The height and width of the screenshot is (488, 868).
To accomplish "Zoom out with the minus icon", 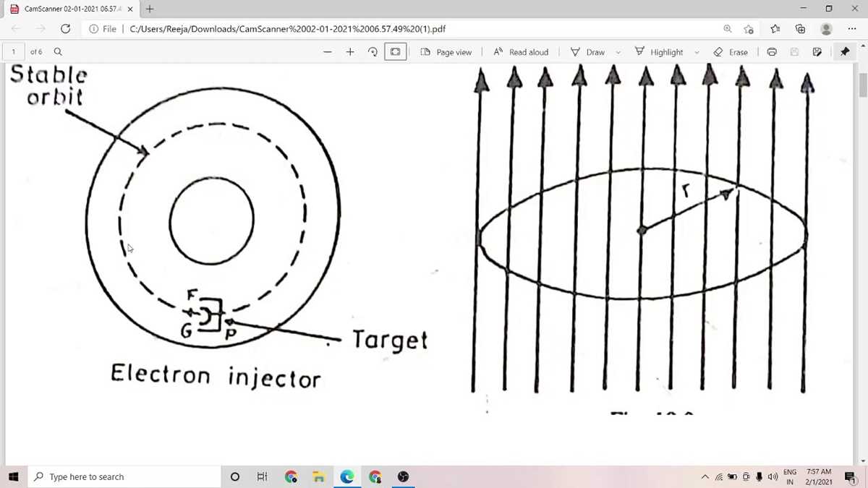I will click(x=328, y=52).
